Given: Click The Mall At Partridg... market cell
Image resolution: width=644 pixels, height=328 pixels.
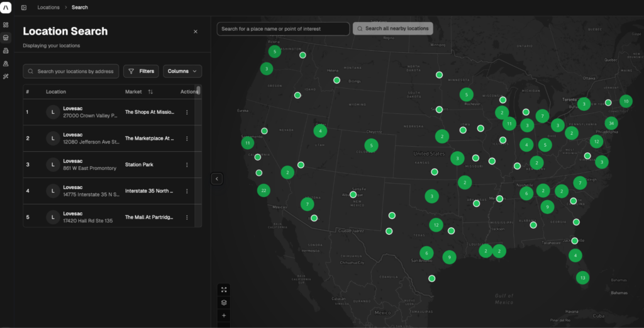Looking at the screenshot, I should point(149,217).
